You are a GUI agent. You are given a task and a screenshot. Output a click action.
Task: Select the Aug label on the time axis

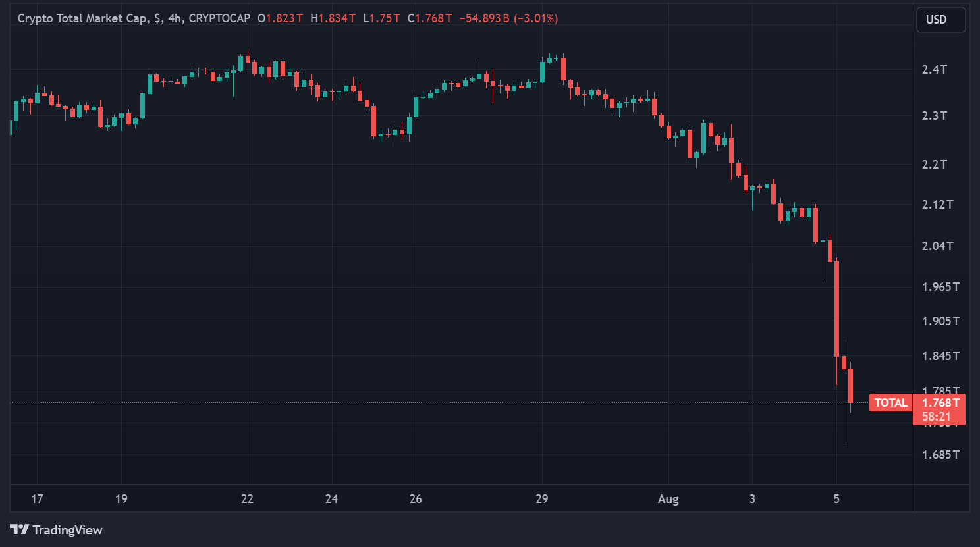pyautogui.click(x=668, y=499)
